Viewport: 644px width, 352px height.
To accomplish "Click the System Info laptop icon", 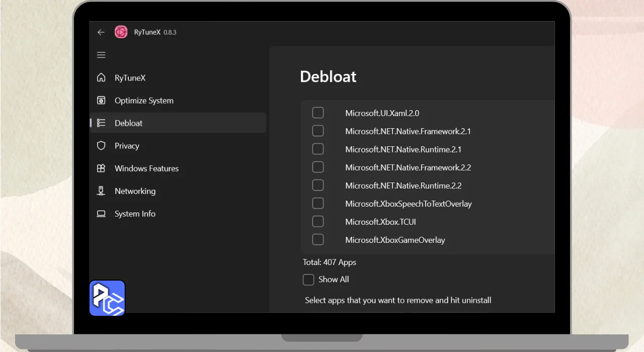I will (101, 214).
